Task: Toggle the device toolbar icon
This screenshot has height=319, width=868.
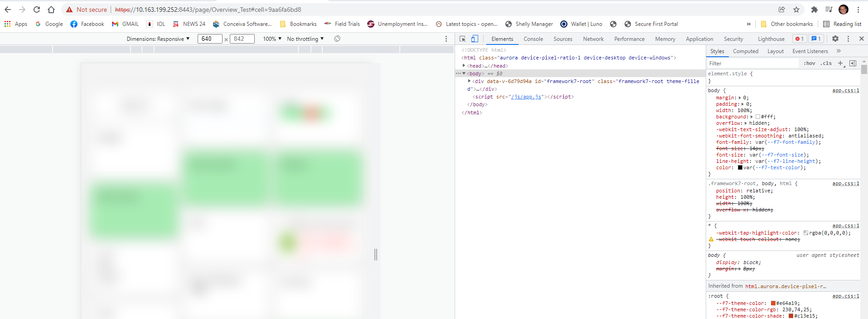Action: pyautogui.click(x=475, y=39)
